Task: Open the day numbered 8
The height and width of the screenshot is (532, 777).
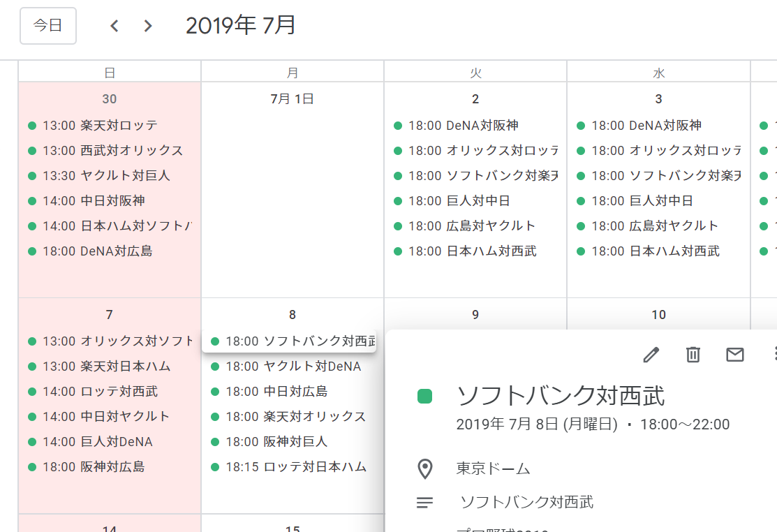Action: pos(293,315)
